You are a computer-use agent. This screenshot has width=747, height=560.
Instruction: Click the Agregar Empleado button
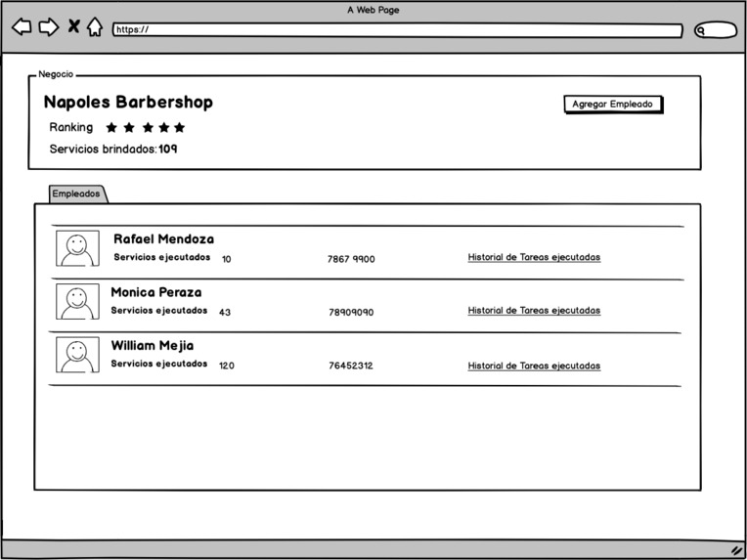[613, 105]
